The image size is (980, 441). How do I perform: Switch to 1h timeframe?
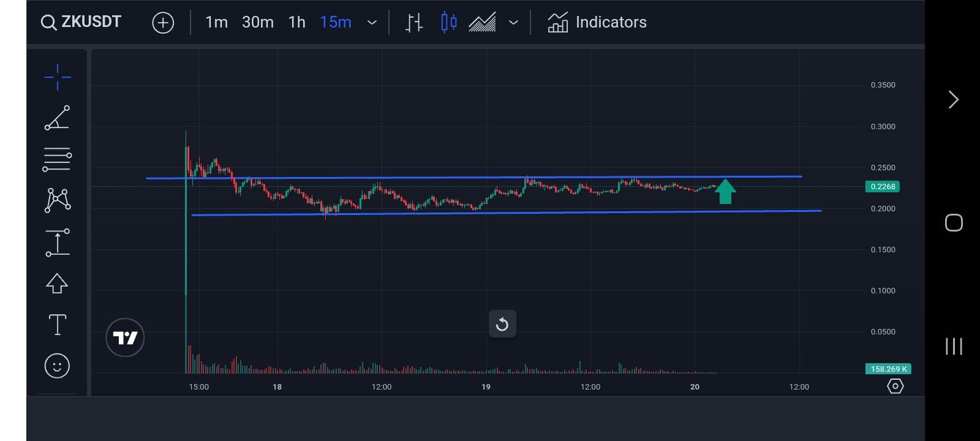pyautogui.click(x=297, y=23)
